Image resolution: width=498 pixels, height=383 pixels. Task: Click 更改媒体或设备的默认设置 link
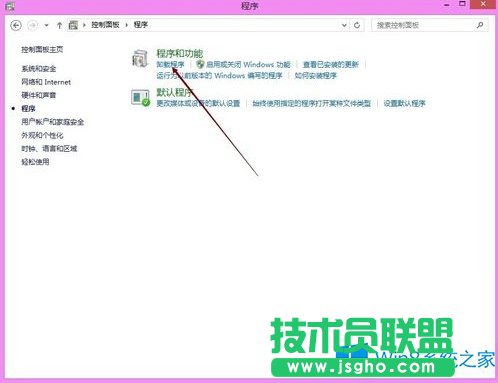coord(198,104)
